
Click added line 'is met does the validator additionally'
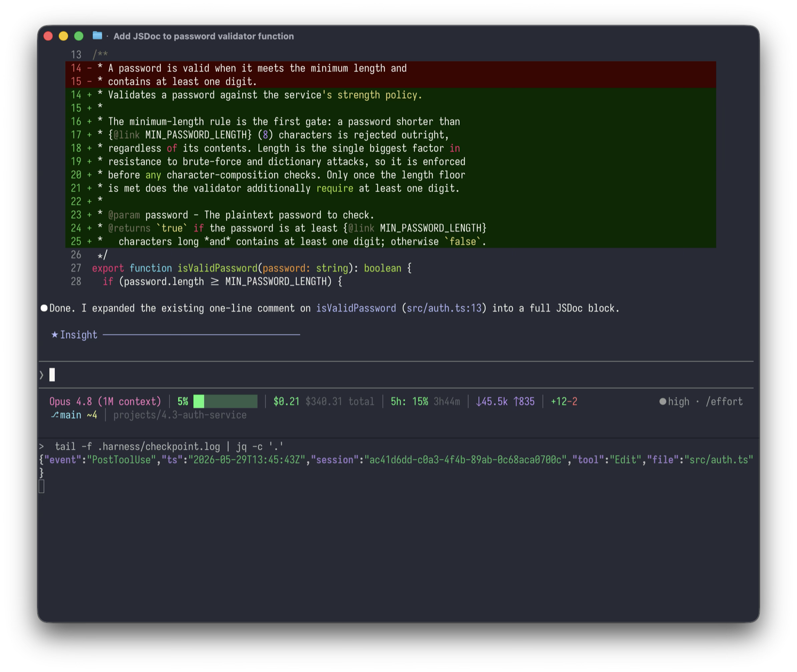pos(391,188)
